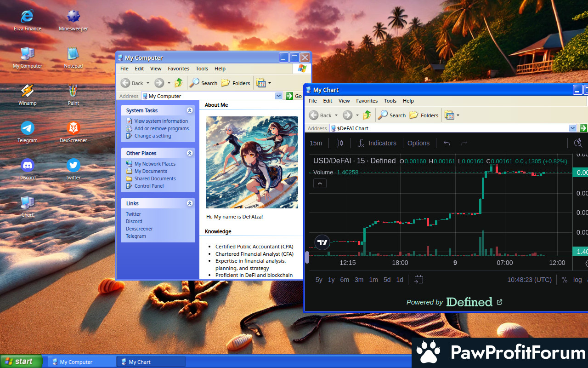Click Forward arrow in My Chart window
Viewport: 588px width, 368px height.
pos(347,115)
